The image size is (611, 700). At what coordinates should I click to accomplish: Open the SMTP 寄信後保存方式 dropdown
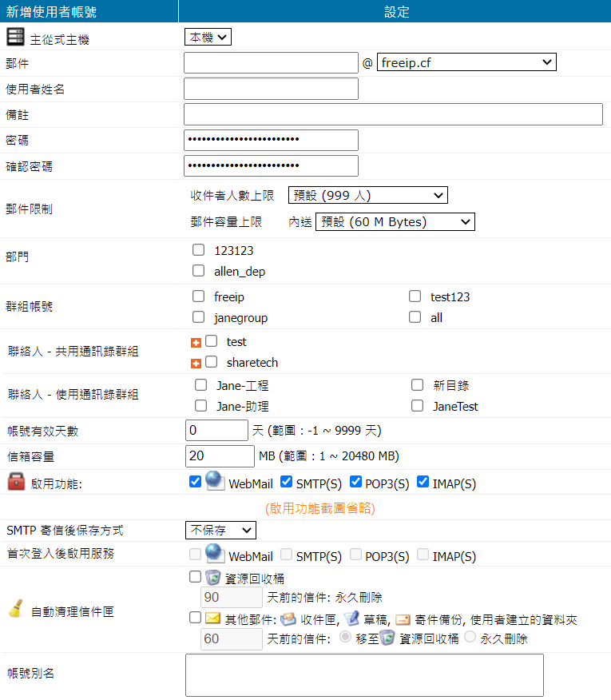tap(220, 530)
